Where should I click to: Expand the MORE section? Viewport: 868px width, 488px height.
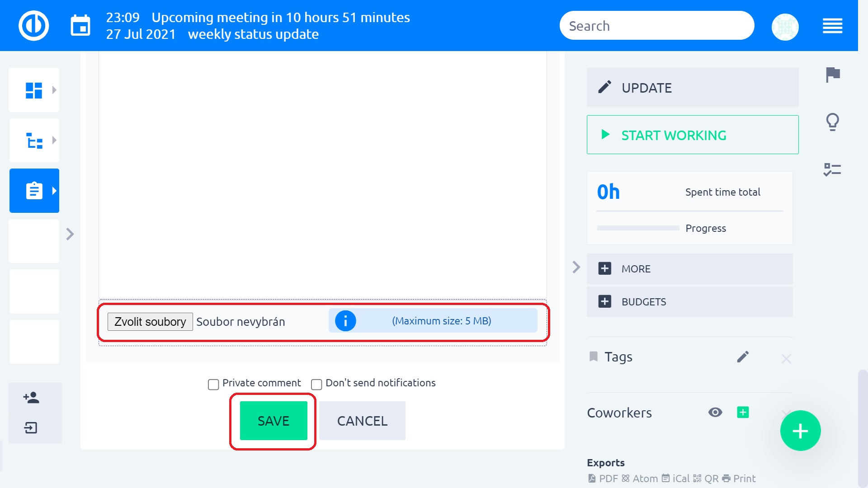[636, 268]
